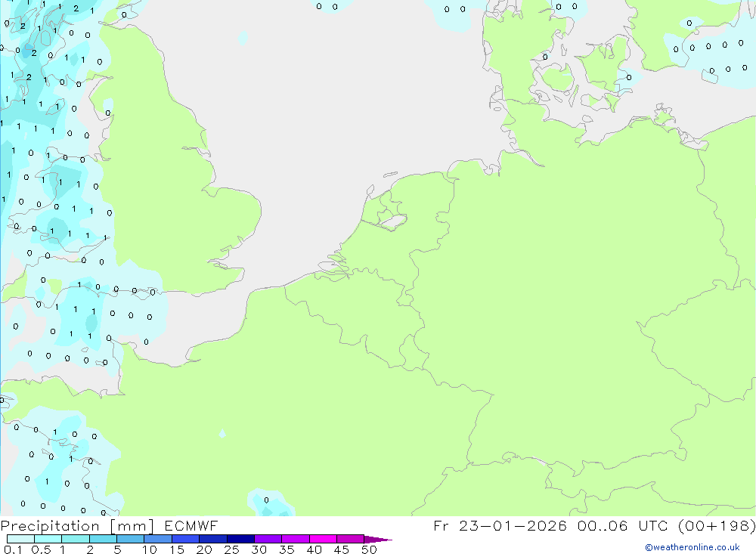Image resolution: width=756 pixels, height=554 pixels.
Task: Select the 35–40 mm violet legend swatch
Action: point(296,539)
